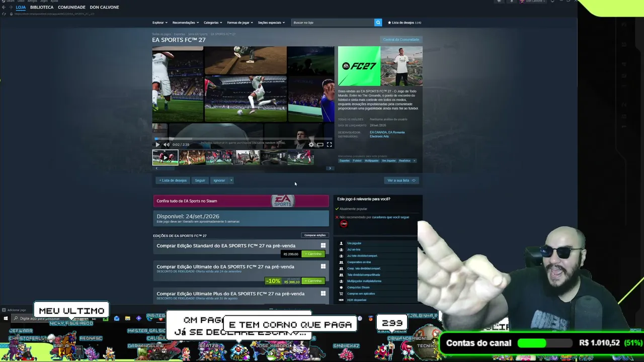
Task: Click the HDR disponível badge icon
Action: click(341, 300)
